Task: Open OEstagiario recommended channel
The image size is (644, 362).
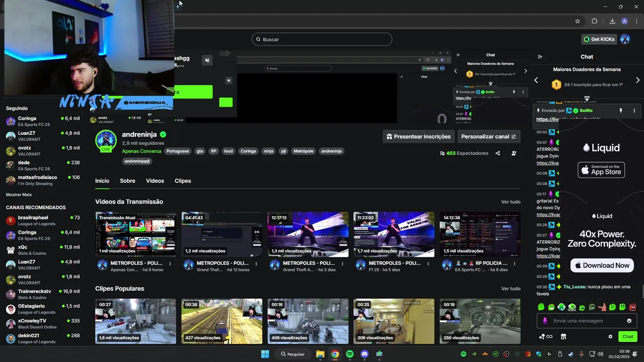Action: tap(43, 309)
